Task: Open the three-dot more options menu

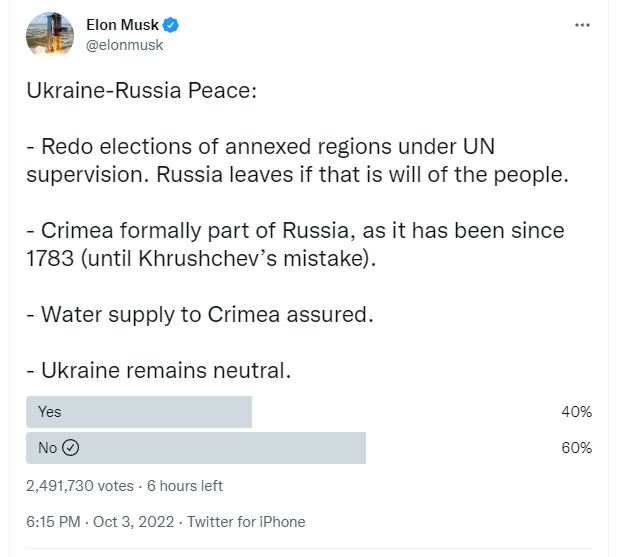Action: 582,25
